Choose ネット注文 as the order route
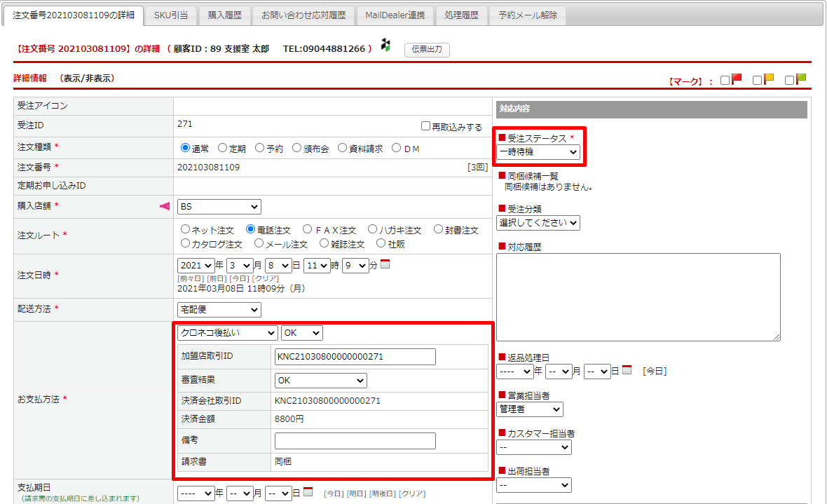The image size is (827, 504). click(x=186, y=229)
